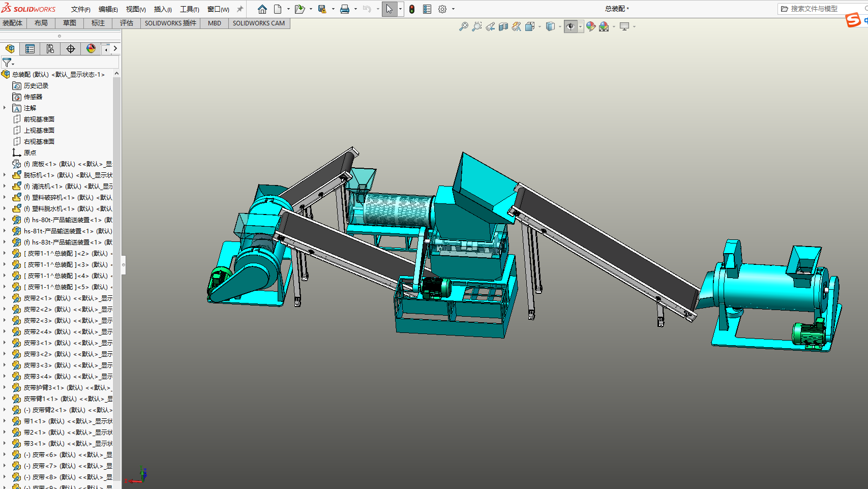Screen dimensions: 868x489
Task: Toggle Hide/Show Items eye button
Action: pos(571,26)
